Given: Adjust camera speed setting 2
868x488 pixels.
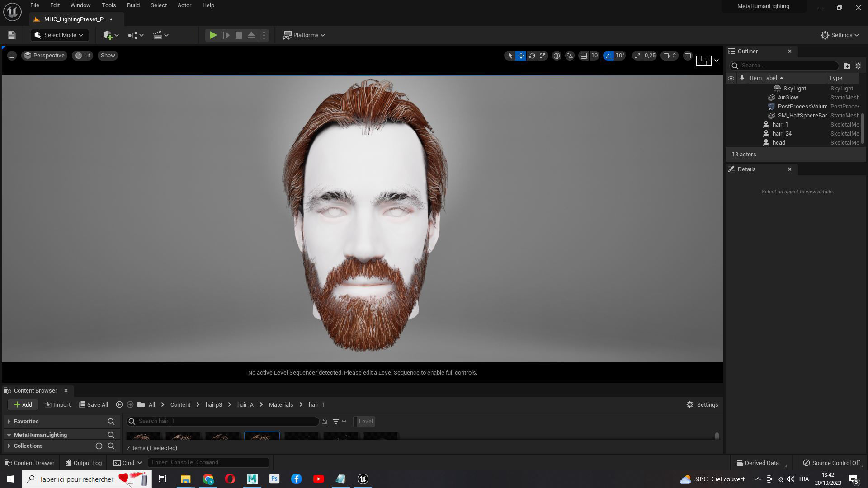Looking at the screenshot, I should (x=670, y=56).
